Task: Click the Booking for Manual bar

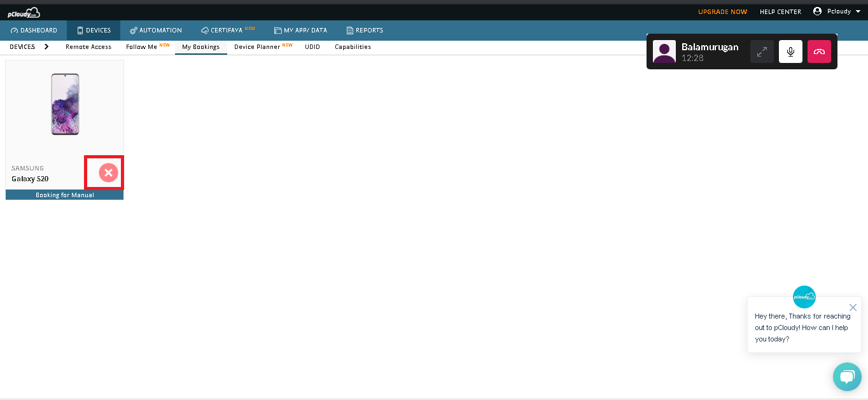Action: (65, 195)
